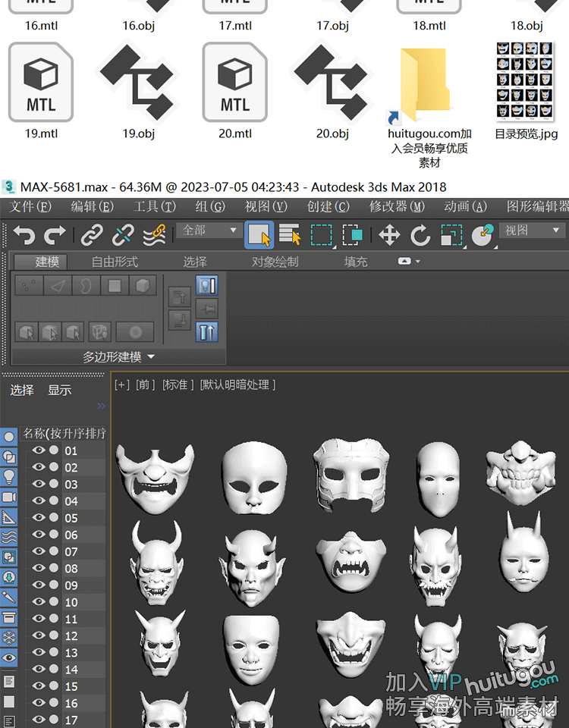This screenshot has width=569, height=728.
Task: Click the Select and Link chain icon
Action: 92,235
